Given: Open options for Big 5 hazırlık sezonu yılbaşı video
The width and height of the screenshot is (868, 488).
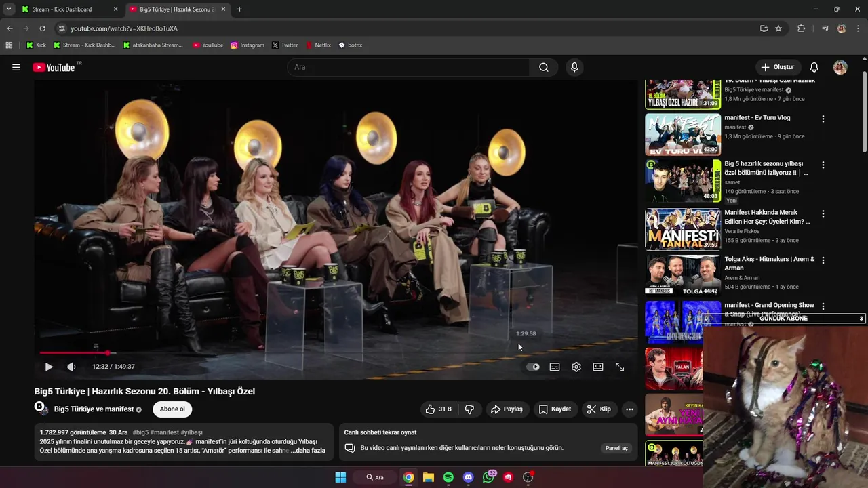Looking at the screenshot, I should tap(823, 165).
